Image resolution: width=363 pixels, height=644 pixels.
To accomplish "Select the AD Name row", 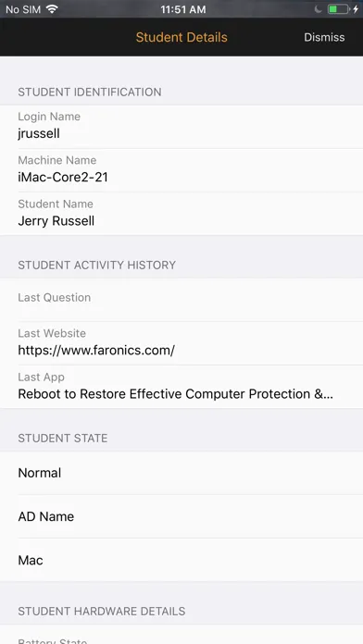I will (181, 516).
